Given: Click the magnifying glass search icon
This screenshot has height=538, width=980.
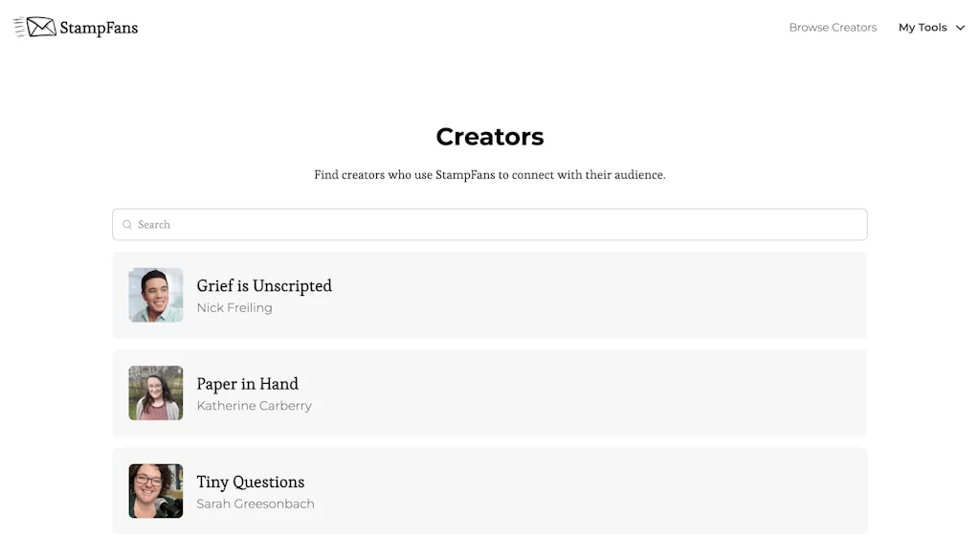Looking at the screenshot, I should 127,225.
